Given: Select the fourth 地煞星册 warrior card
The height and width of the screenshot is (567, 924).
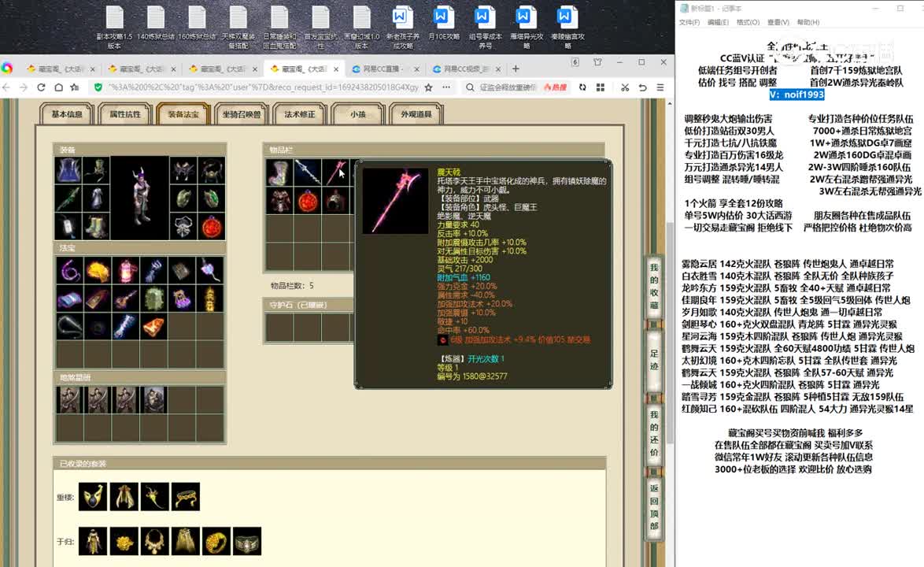Looking at the screenshot, I should click(x=153, y=399).
